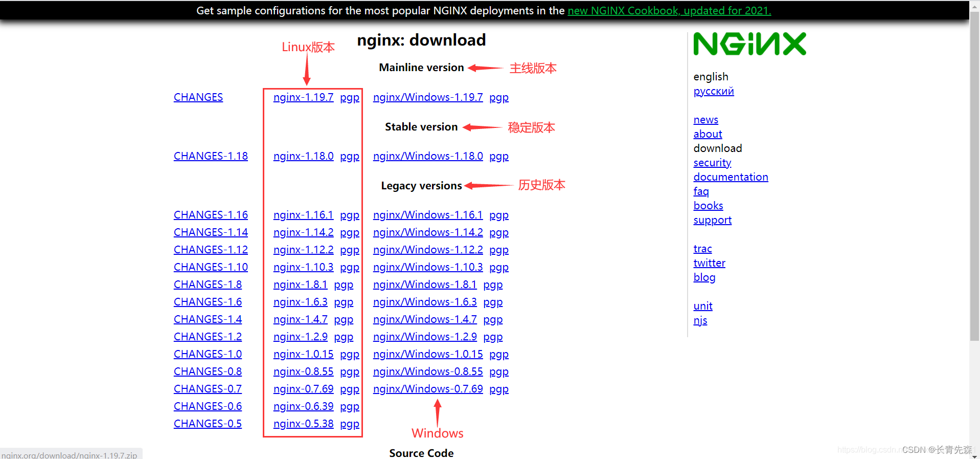Image resolution: width=980 pixels, height=459 pixels.
Task: Download nginx/Windows-1.16.1
Action: [428, 215]
